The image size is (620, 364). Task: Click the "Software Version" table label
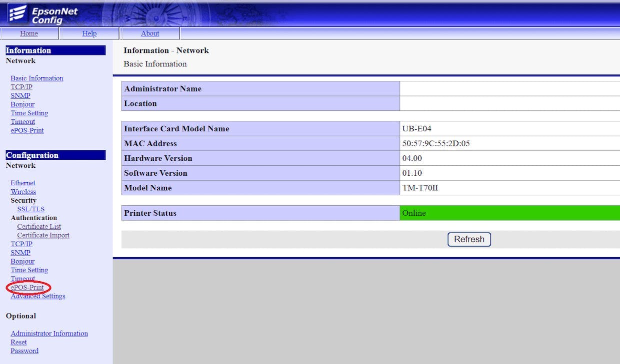tap(155, 173)
